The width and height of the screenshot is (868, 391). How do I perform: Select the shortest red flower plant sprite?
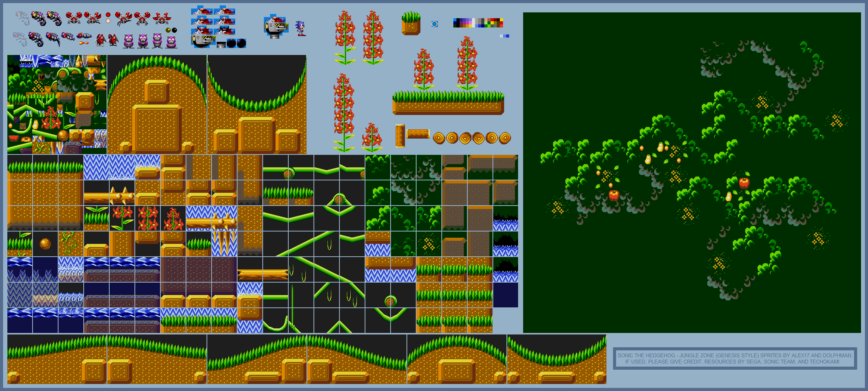coord(372,137)
